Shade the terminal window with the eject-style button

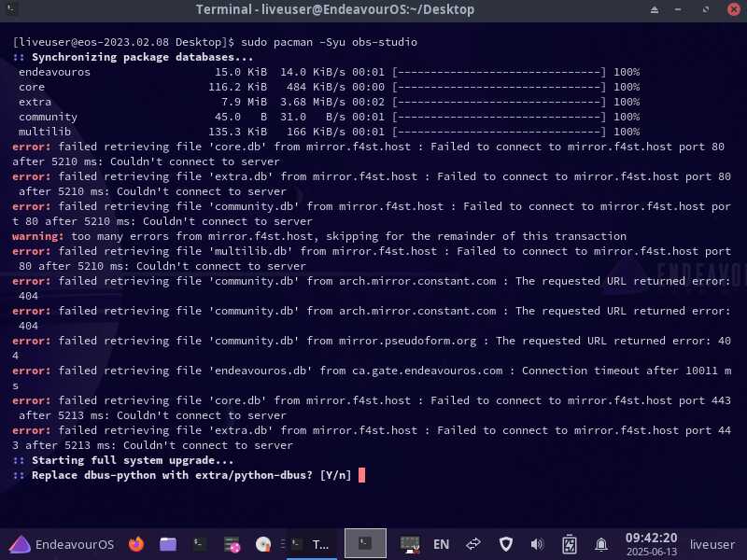pyautogui.click(x=655, y=9)
